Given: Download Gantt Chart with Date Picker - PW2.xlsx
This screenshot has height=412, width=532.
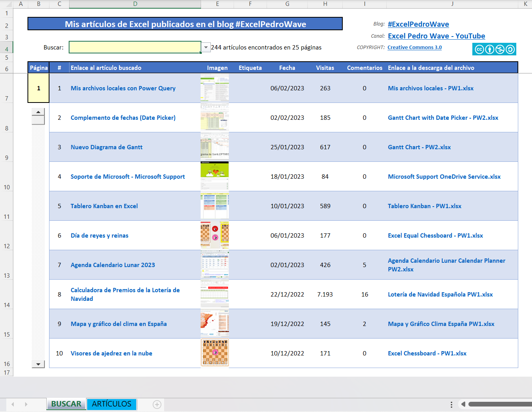Looking at the screenshot, I should tap(443, 118).
